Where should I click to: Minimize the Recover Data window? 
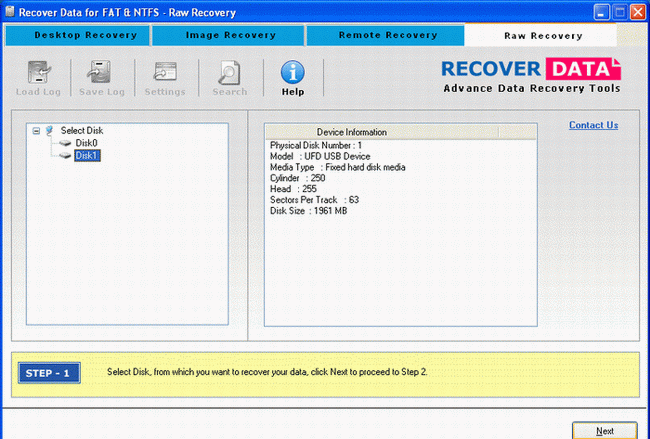coord(600,11)
